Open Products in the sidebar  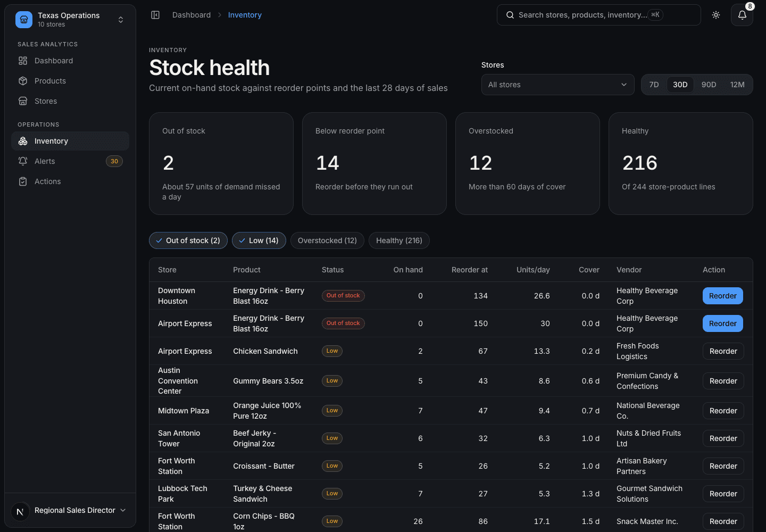(70, 81)
